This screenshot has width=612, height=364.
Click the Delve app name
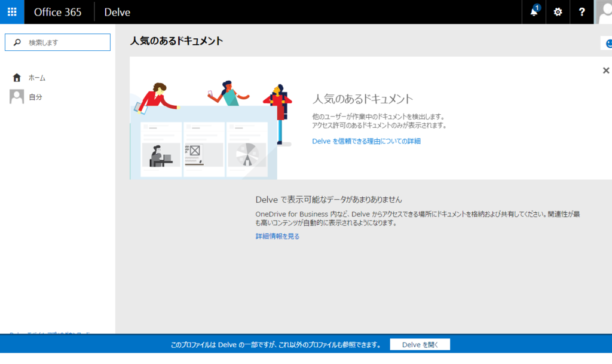pos(117,12)
